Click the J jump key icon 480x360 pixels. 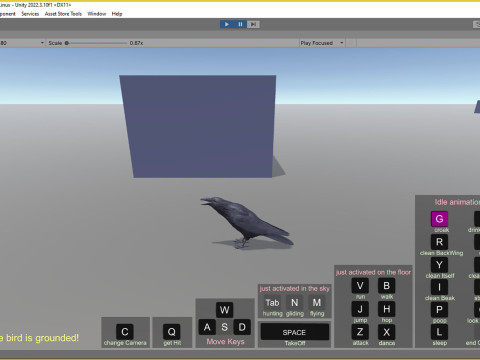coord(360,309)
